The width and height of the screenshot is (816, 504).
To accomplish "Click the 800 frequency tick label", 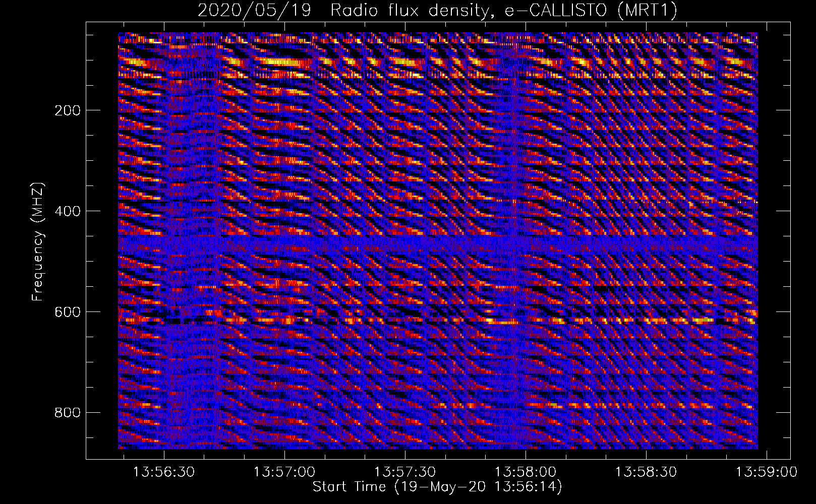I will 68,413.
